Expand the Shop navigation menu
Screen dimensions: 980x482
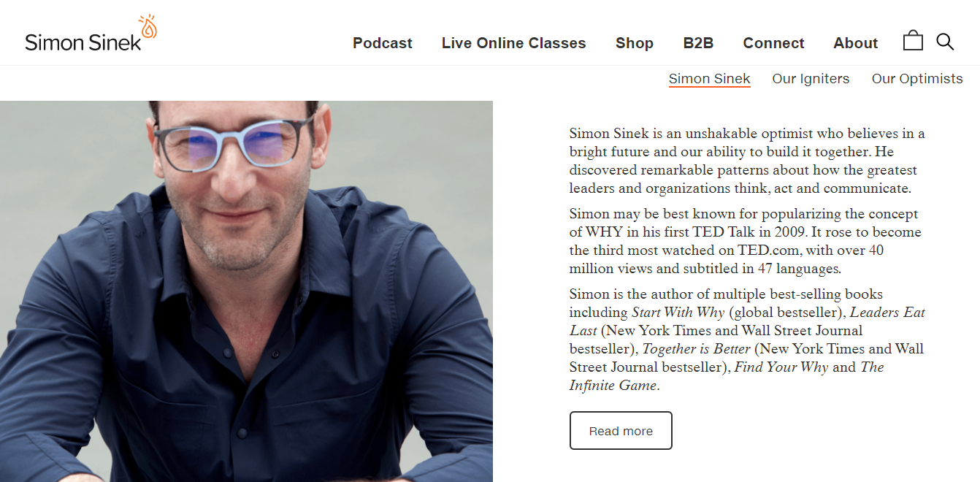[x=635, y=43]
